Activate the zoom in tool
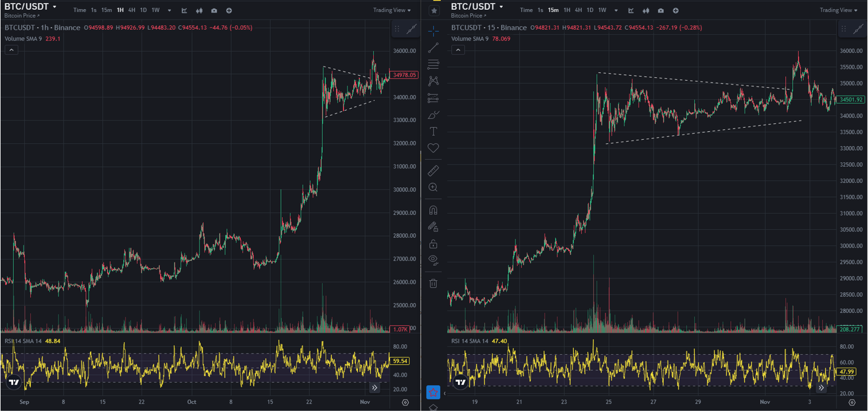868x412 pixels. tap(433, 187)
